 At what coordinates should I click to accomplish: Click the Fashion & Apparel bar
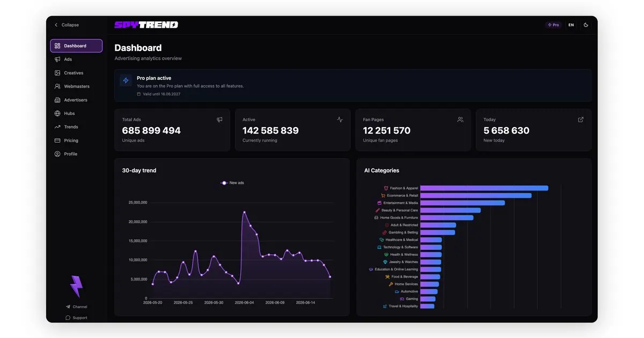click(x=484, y=188)
